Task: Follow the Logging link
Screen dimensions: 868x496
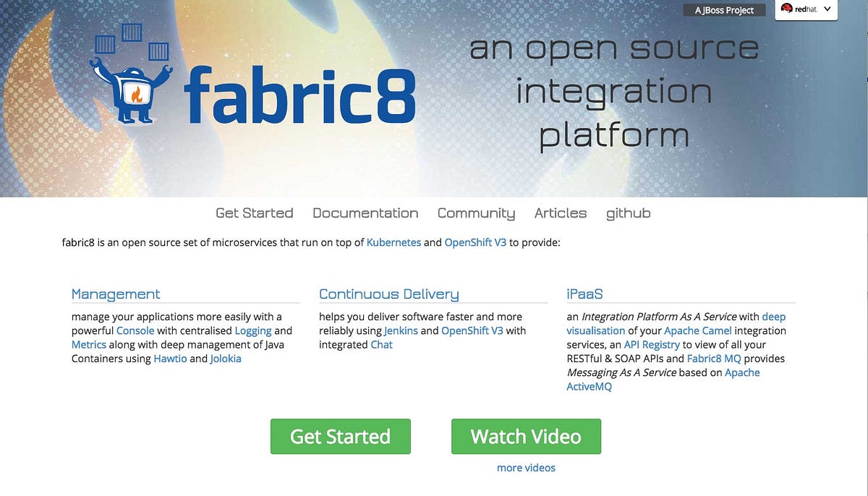Action: pyautogui.click(x=253, y=330)
